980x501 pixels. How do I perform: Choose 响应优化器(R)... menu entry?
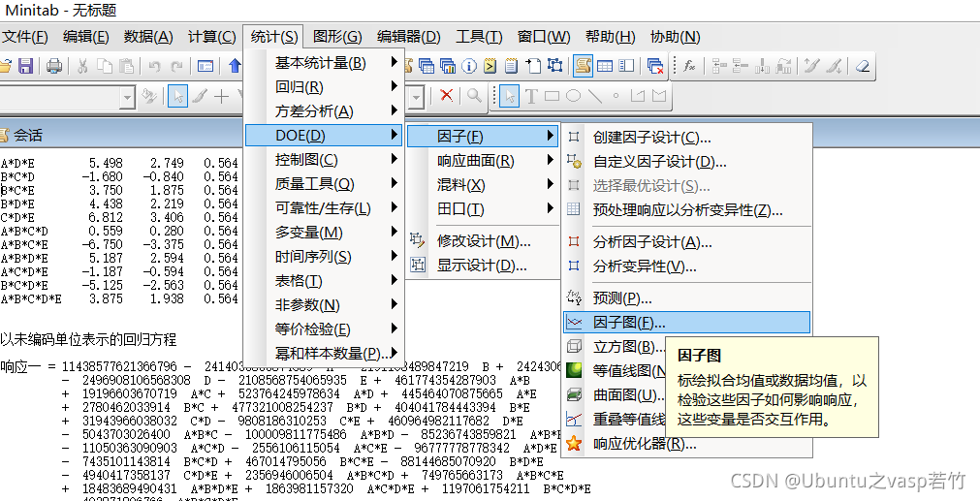point(687,444)
